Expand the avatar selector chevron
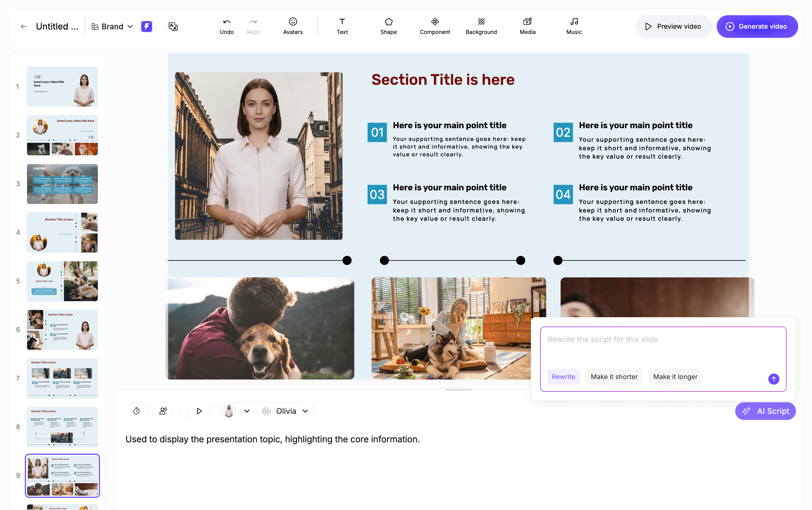Viewport: 812px width, 510px height. (246, 411)
